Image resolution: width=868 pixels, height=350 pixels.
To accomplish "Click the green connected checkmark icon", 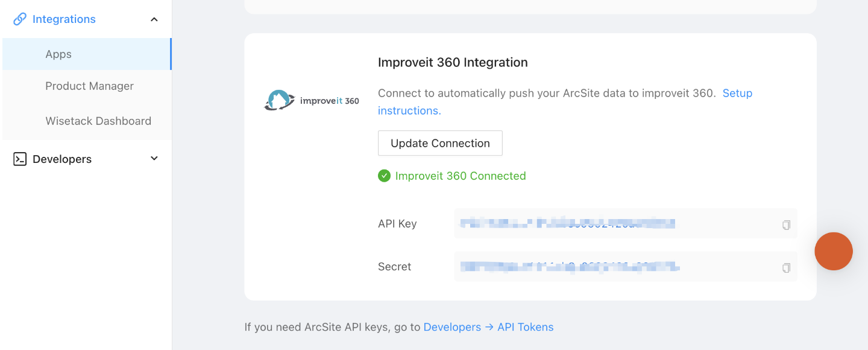I will click(384, 176).
